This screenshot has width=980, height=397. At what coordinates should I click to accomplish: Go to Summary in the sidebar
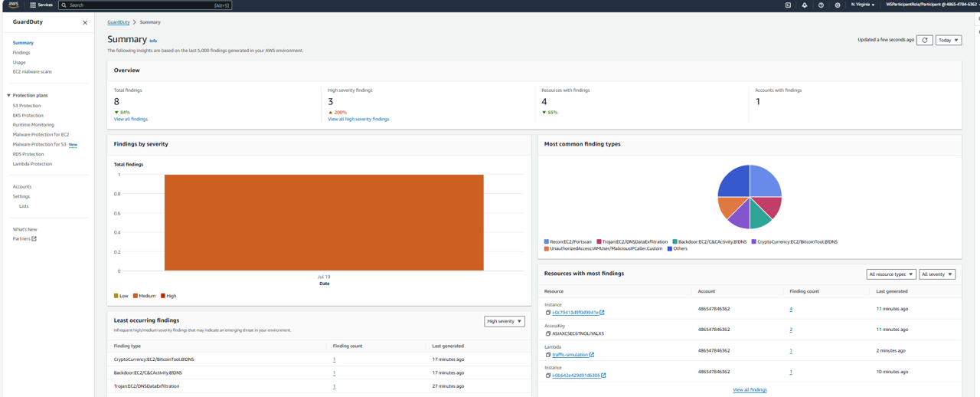[x=23, y=43]
